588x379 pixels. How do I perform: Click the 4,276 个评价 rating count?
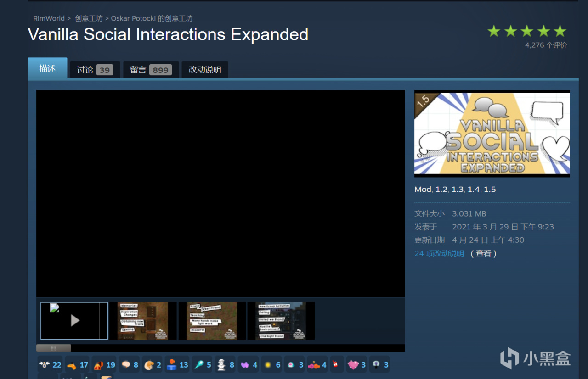point(546,45)
